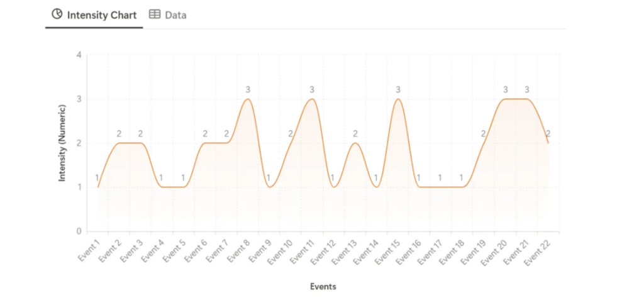
Task: Click the table grid icon beside Data
Action: [154, 14]
